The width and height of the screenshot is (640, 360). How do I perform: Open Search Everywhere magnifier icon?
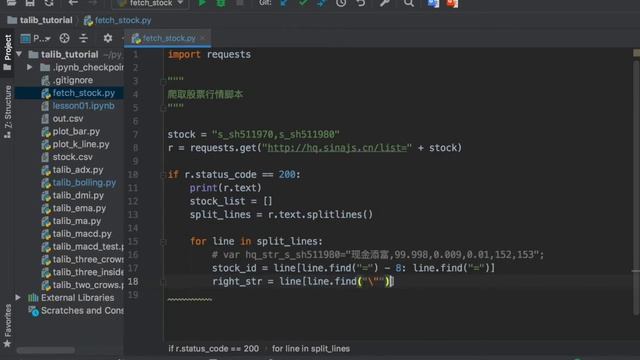coord(409,3)
